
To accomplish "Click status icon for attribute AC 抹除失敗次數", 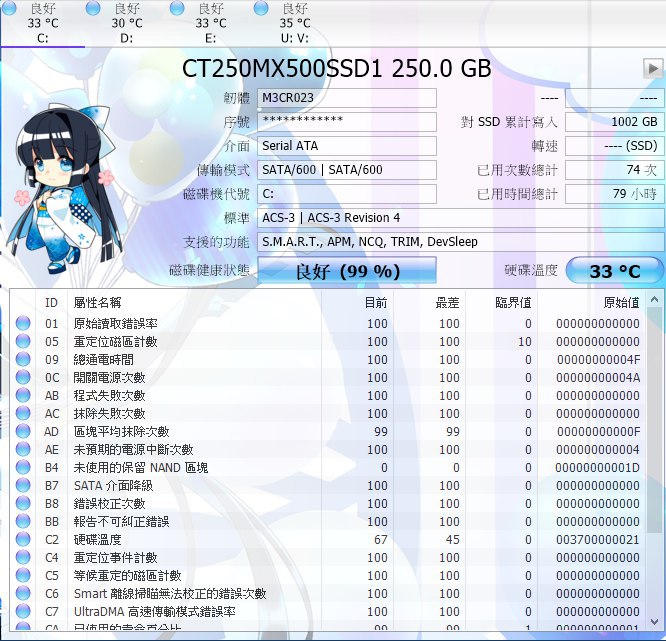I will [x=23, y=413].
